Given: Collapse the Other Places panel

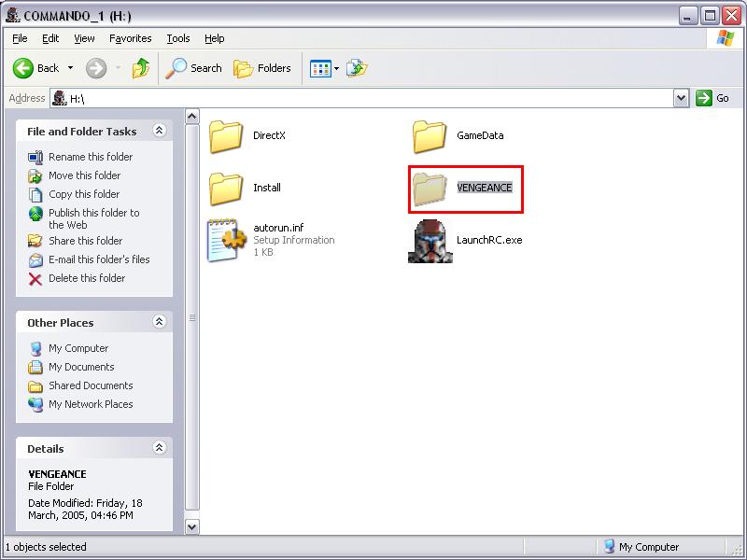Looking at the screenshot, I should [159, 322].
